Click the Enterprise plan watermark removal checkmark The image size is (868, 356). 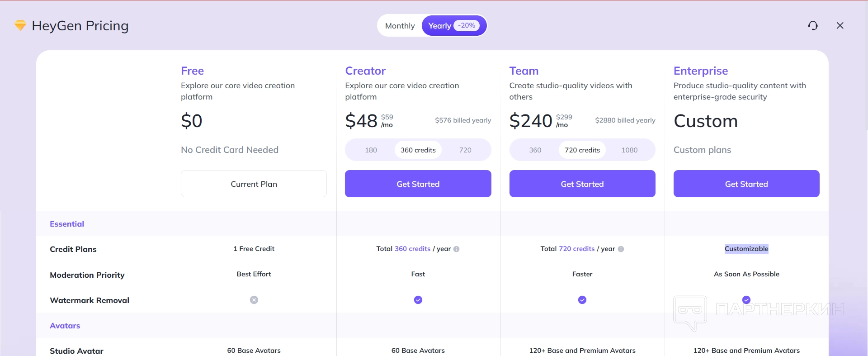(x=746, y=300)
